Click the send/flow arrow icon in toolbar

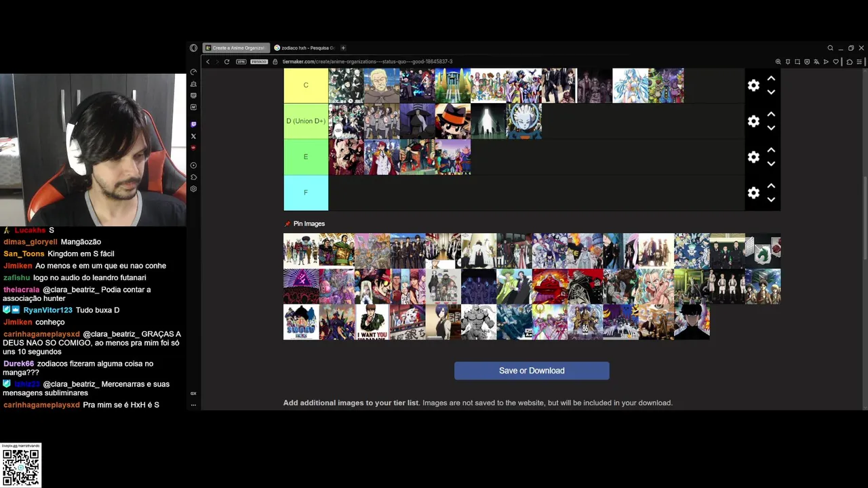pos(826,62)
